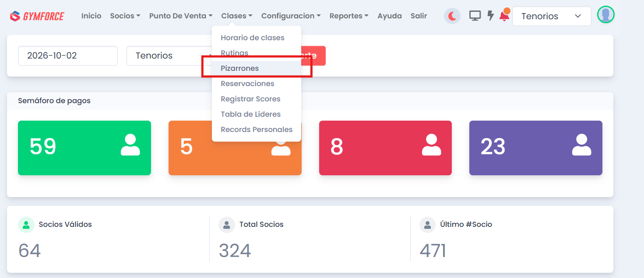Select Pizarrones menu item

[257, 68]
